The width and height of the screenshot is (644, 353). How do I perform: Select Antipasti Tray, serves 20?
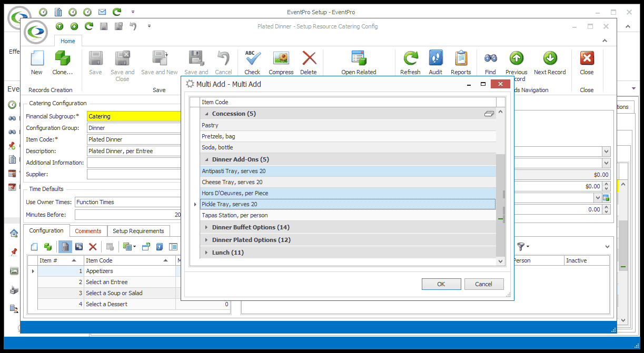pos(348,171)
